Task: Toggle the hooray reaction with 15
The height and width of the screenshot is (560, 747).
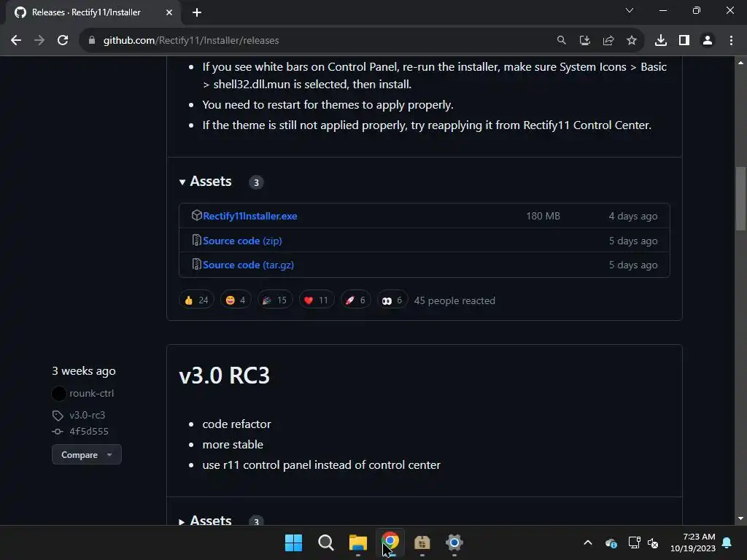Action: [275, 300]
